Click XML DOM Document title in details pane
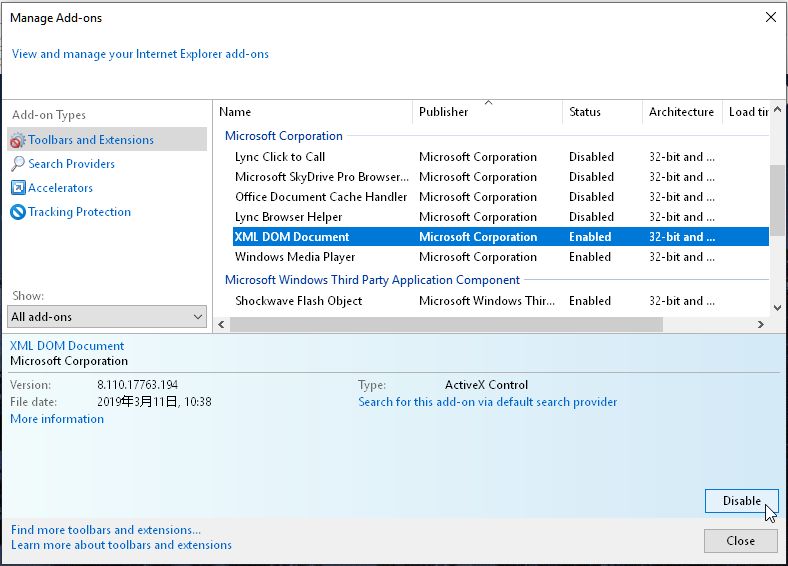This screenshot has width=788, height=566. [67, 346]
